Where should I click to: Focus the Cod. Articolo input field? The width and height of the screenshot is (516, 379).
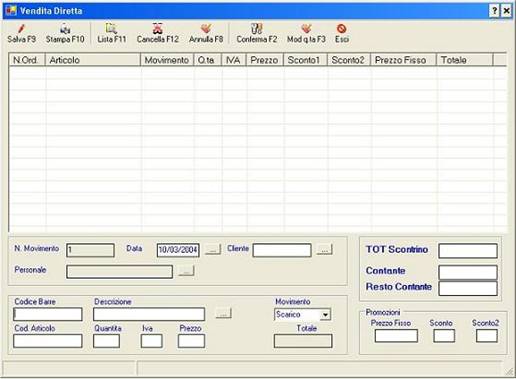(48, 341)
